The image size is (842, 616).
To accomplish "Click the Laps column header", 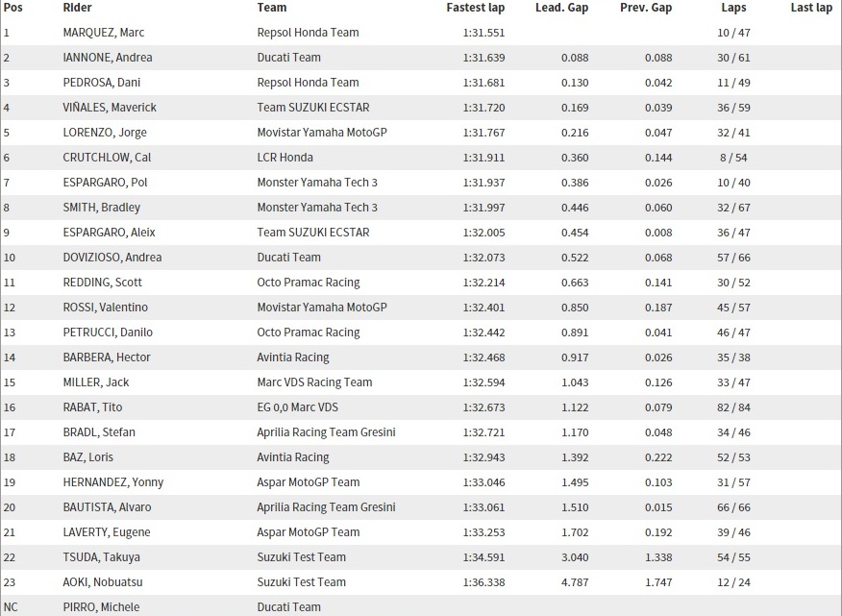I will click(x=733, y=8).
